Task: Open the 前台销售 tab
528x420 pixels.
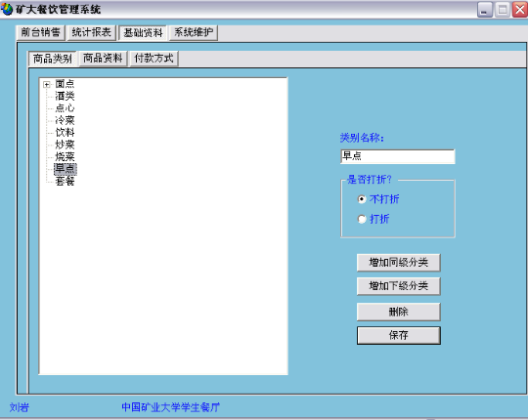Action: (x=41, y=32)
